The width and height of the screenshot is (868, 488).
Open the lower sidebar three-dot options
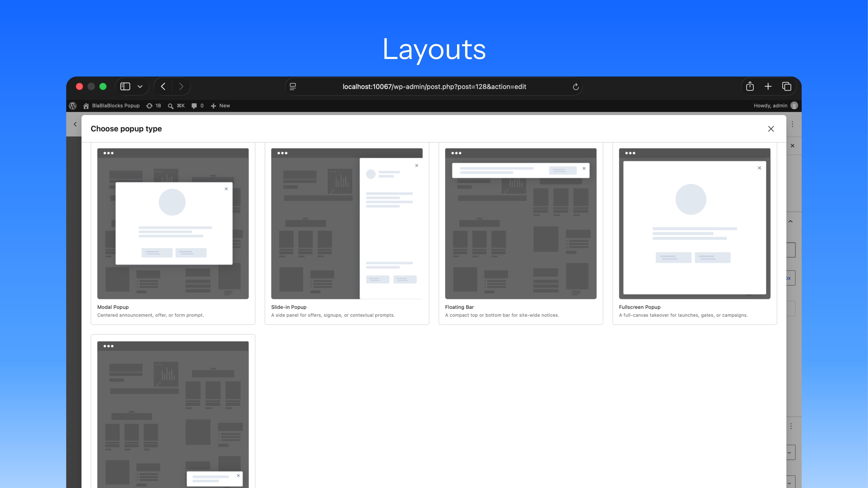(x=791, y=426)
